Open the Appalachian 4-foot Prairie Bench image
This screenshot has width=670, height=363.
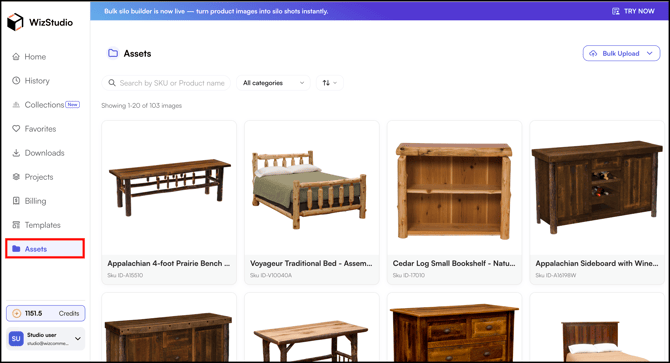(x=169, y=188)
